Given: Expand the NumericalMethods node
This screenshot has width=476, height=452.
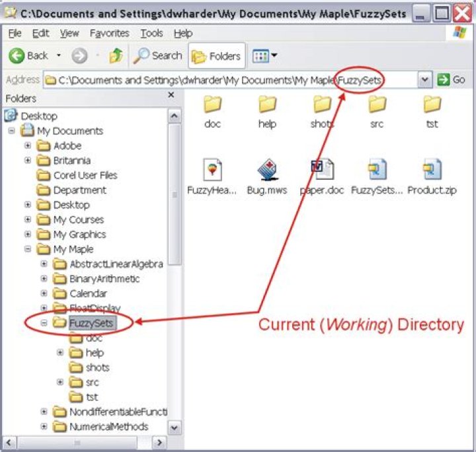Looking at the screenshot, I should [44, 426].
